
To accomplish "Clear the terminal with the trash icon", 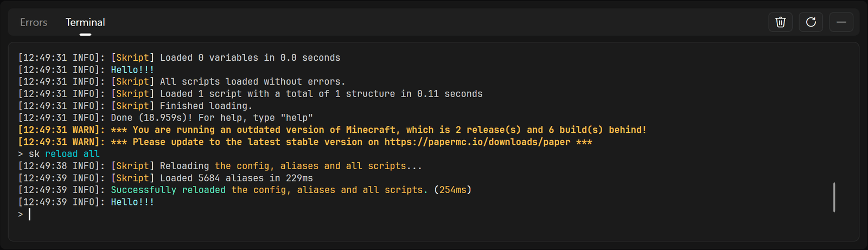I will pyautogui.click(x=780, y=22).
